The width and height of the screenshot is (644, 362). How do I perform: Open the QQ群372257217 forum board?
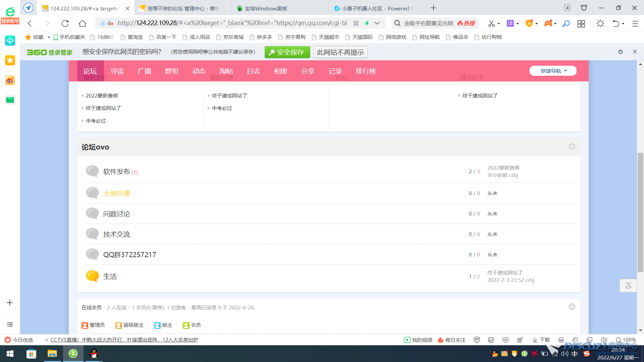pyautogui.click(x=129, y=255)
